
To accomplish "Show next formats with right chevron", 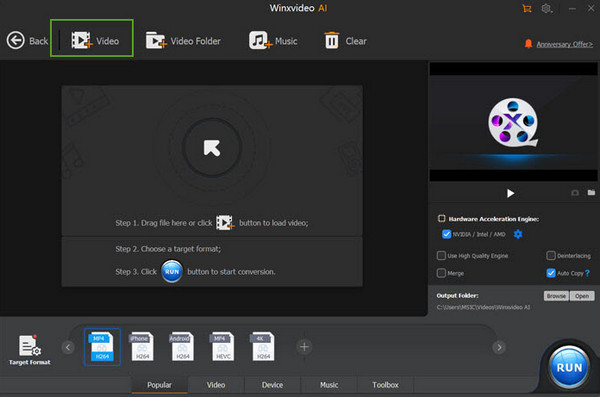I will coord(499,347).
